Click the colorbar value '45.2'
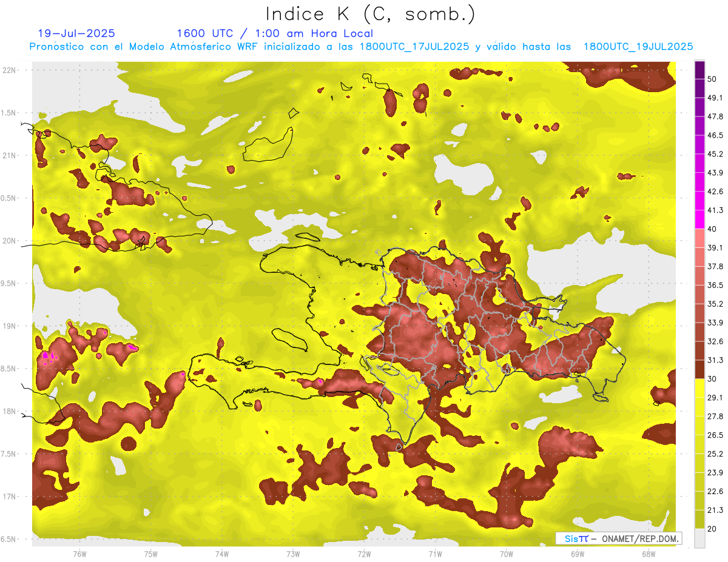 click(715, 154)
